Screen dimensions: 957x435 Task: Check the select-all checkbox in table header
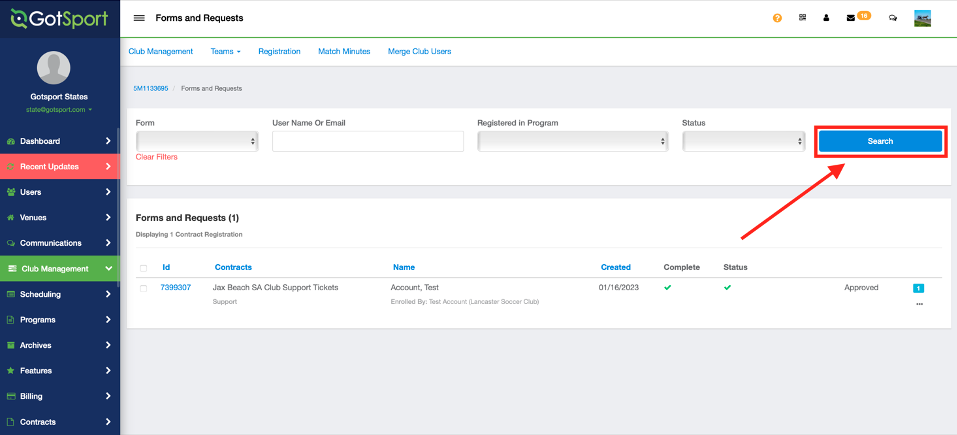[143, 268]
